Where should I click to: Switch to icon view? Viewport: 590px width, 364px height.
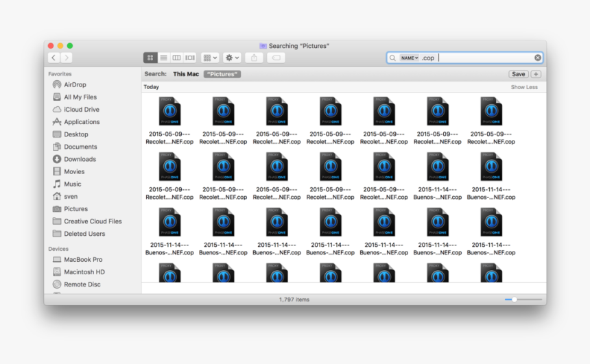click(150, 58)
